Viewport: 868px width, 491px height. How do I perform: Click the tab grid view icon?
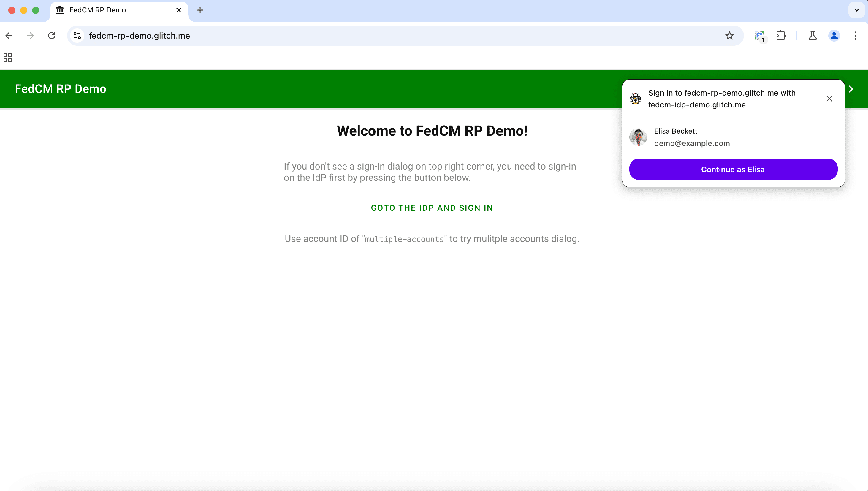[8, 58]
